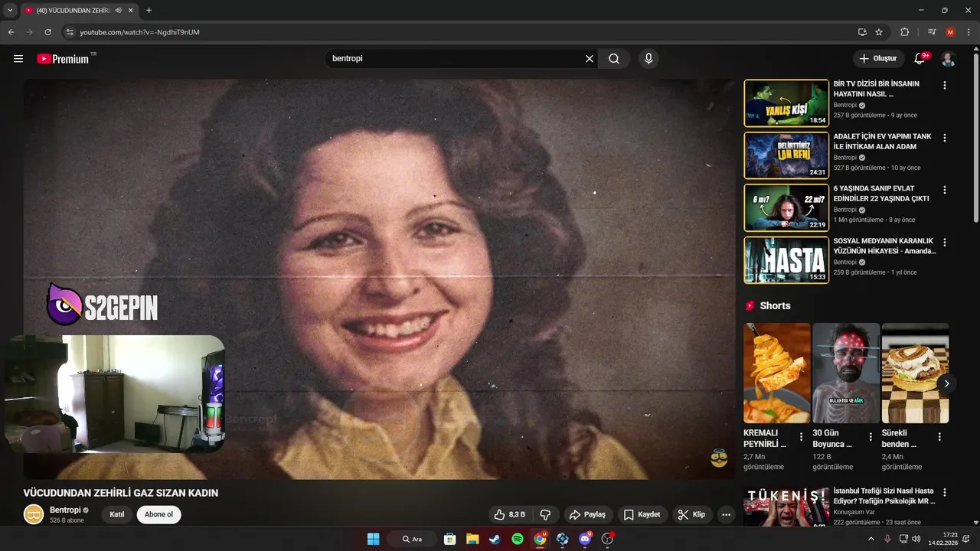Viewport: 980px width, 551px height.
Task: Click the taskbar Ara search box
Action: coord(413,539)
